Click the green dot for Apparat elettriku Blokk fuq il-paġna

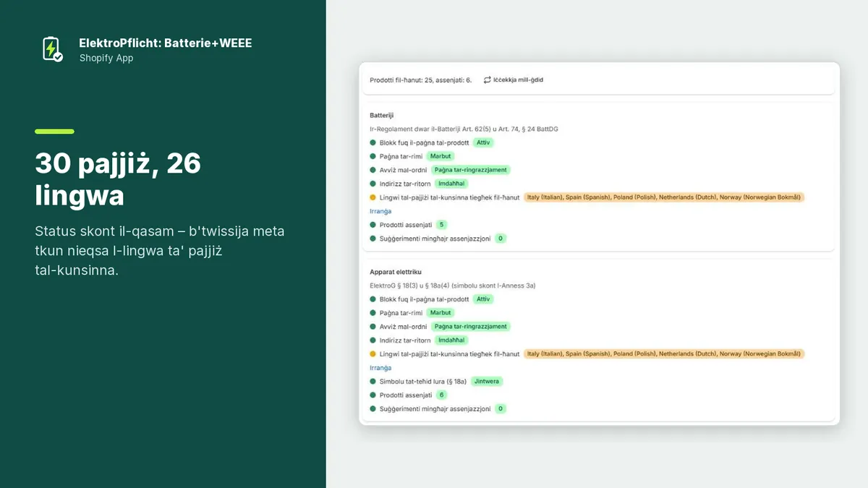(373, 299)
